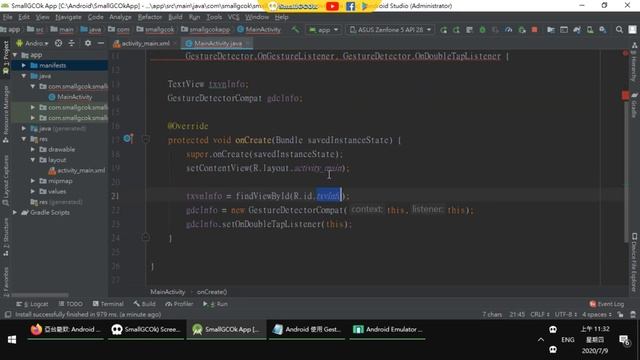
Task: Collapse the layout folder
Action: (33, 160)
